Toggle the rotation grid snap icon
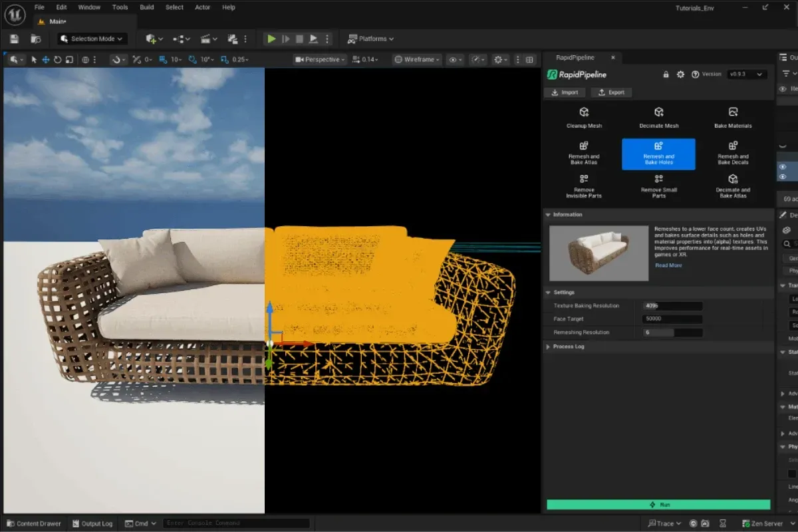The image size is (798, 532). [193, 60]
